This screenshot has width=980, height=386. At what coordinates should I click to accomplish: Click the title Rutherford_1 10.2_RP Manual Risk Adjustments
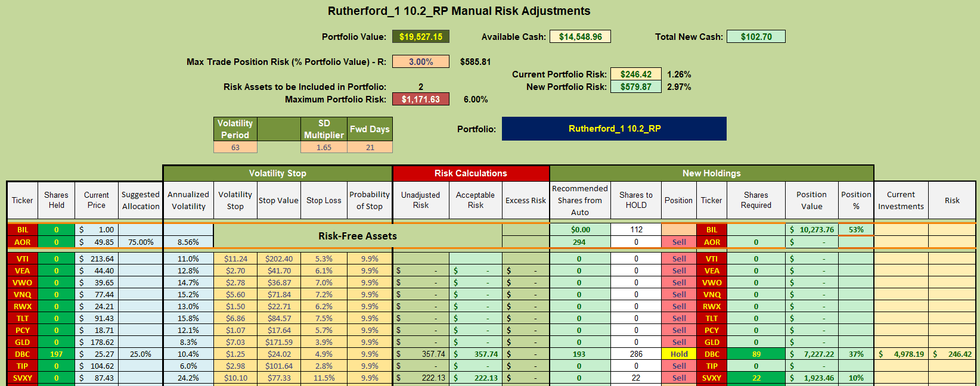(x=459, y=11)
